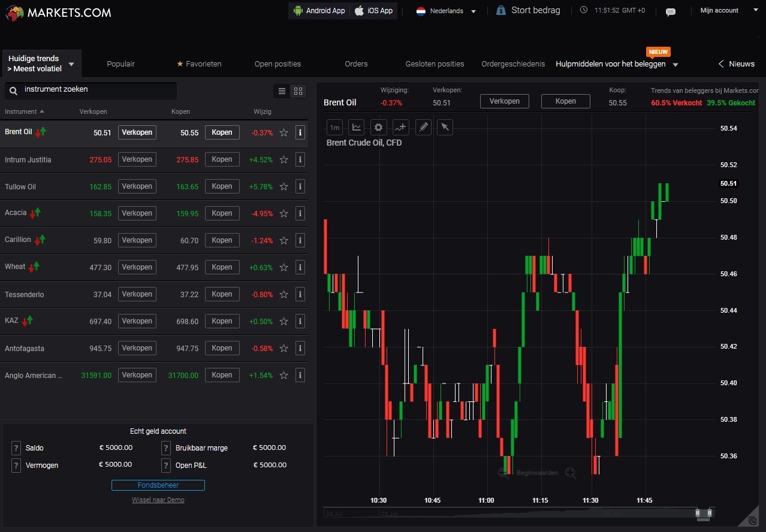Image resolution: width=766 pixels, height=532 pixels.
Task: Select the pencil drawing tool
Action: tap(423, 127)
